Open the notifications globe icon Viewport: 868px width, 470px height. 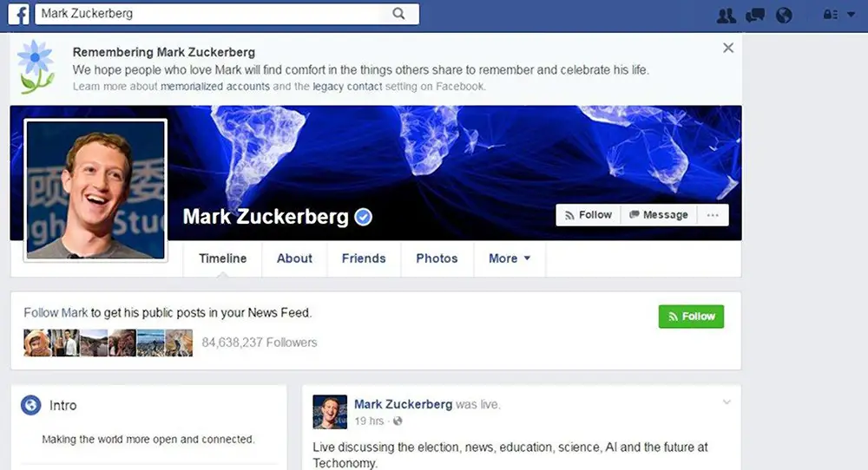point(784,15)
